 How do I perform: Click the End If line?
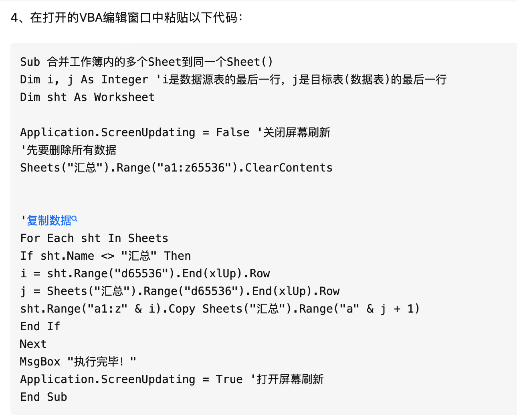[x=40, y=327]
